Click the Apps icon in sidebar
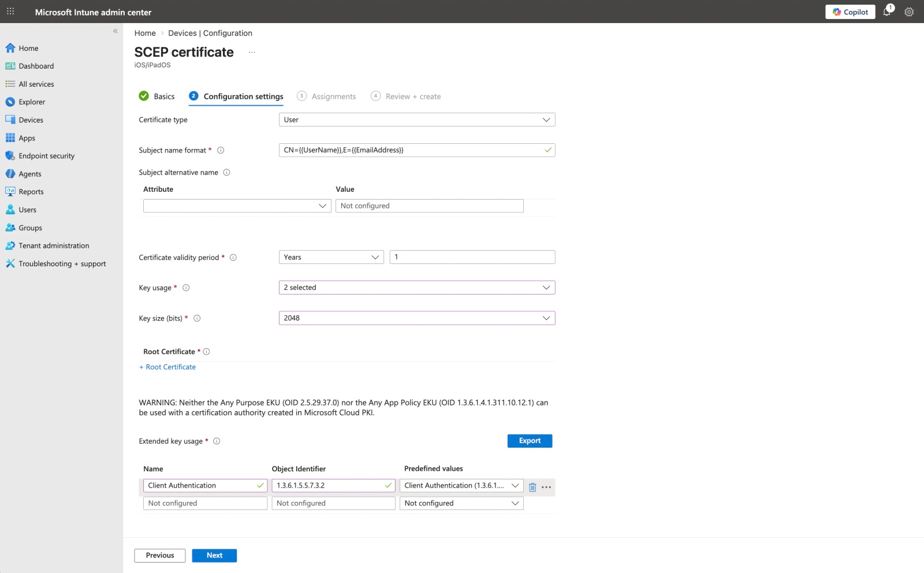Screen dimensions: 924x573 [x=10, y=138]
